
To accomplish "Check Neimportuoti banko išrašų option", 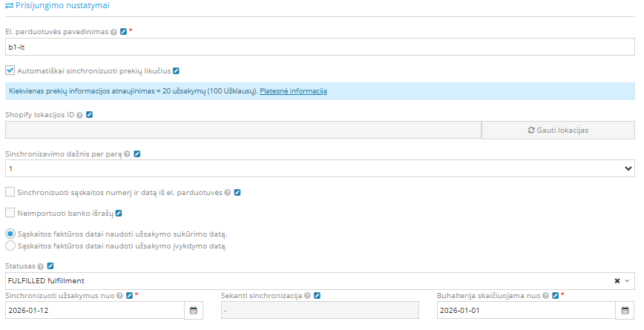I will click(x=10, y=214).
